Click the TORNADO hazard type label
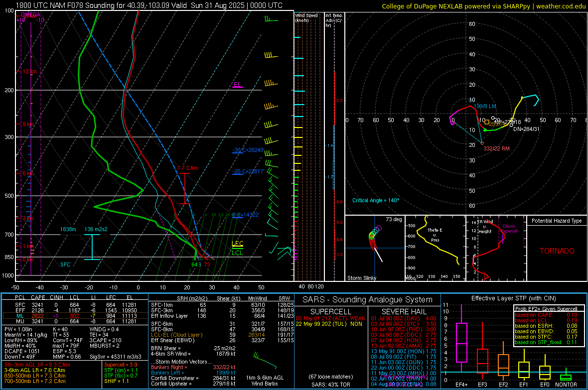 pos(557,251)
